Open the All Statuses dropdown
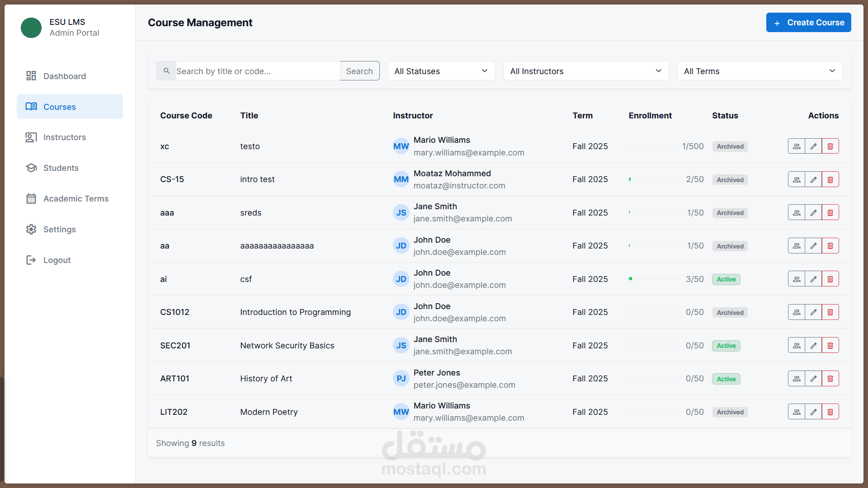The image size is (868, 488). [441, 71]
